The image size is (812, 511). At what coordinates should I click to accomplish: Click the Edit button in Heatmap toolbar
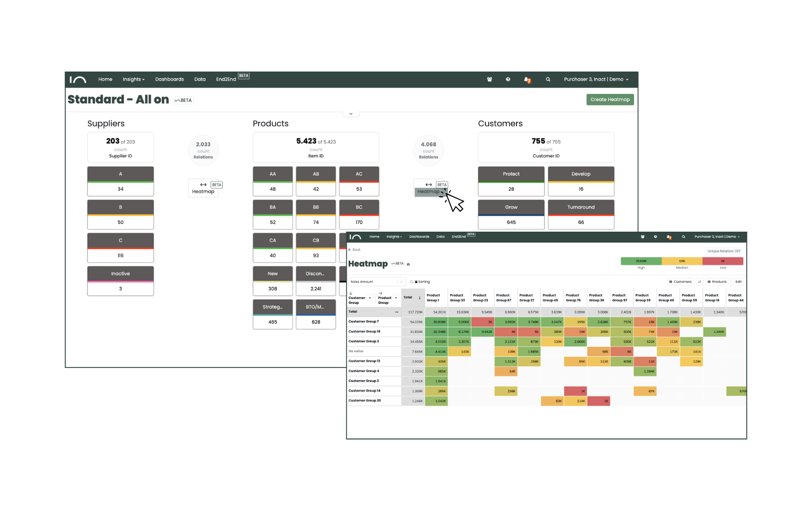738,282
